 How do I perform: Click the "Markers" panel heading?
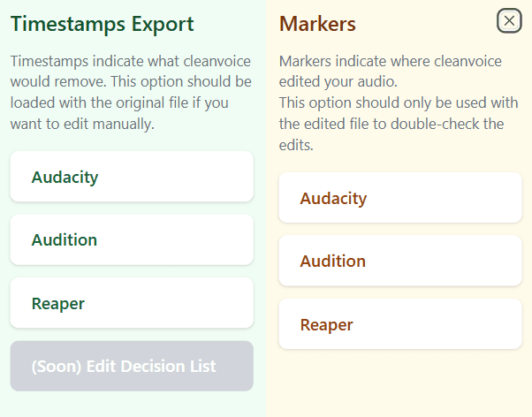[x=317, y=24]
